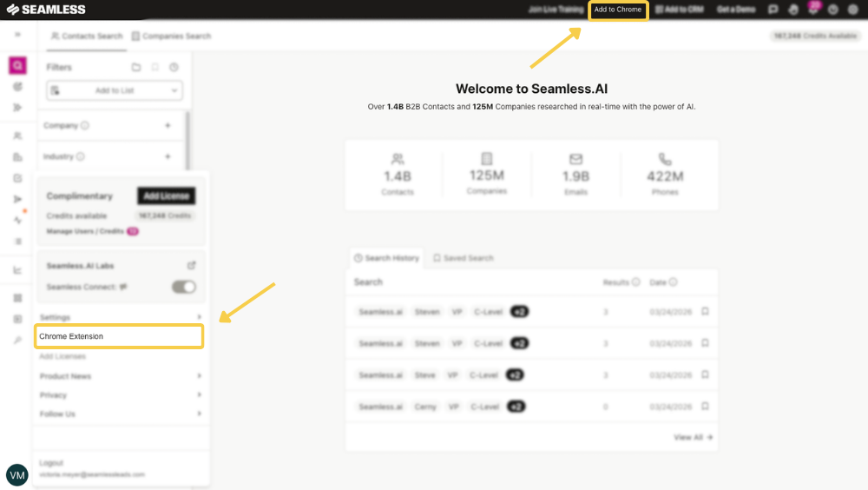868x490 pixels.
Task: Click the bookmark icon in Filters header
Action: coord(155,67)
